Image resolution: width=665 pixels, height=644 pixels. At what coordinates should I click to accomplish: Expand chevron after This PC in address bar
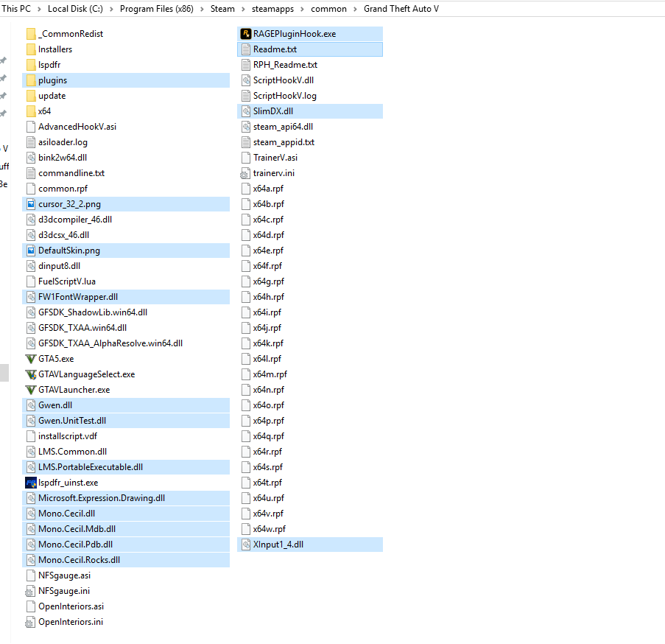(39, 9)
